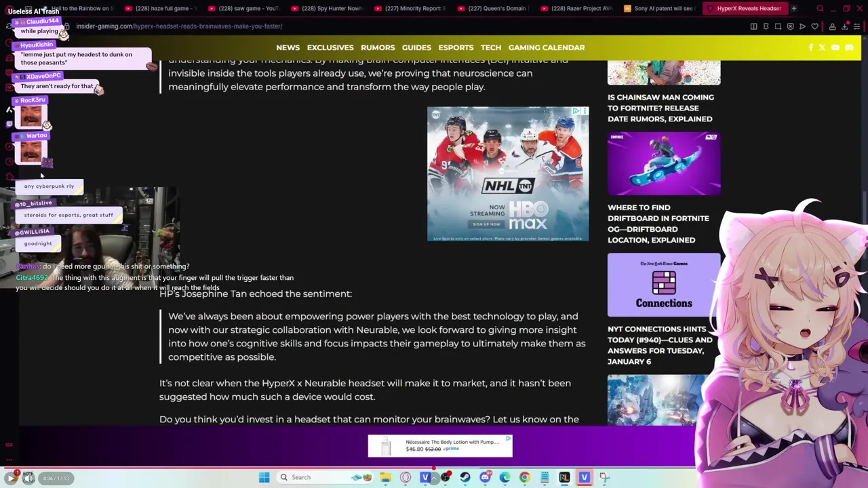Image resolution: width=868 pixels, height=488 pixels.
Task: Click the Fortnite Driftboard article thumbnail
Action: [x=664, y=163]
